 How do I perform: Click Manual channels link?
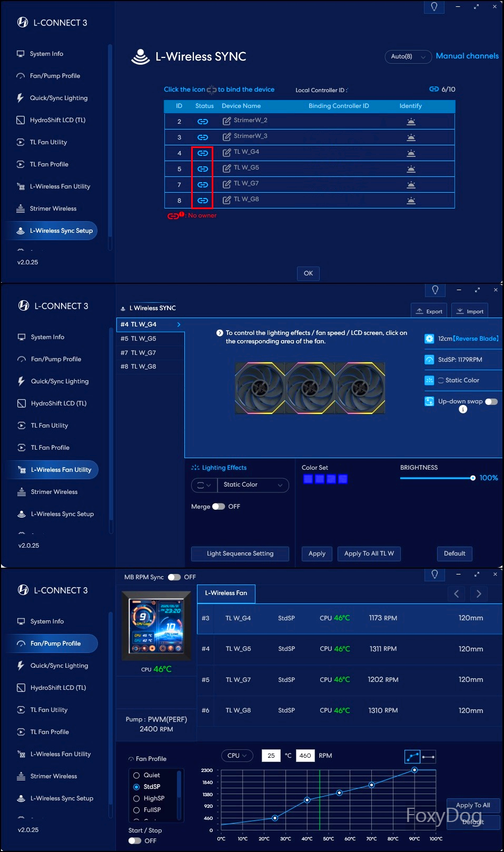[467, 56]
